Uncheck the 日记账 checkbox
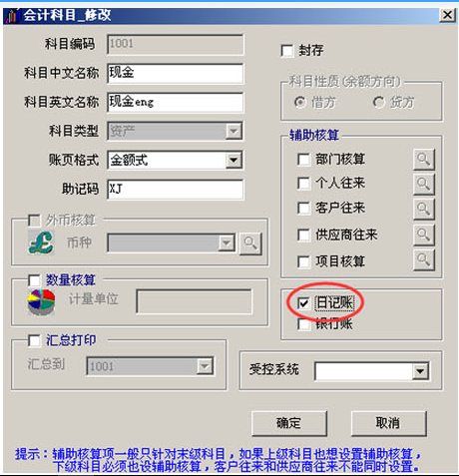This screenshot has height=476, width=459. click(x=303, y=303)
